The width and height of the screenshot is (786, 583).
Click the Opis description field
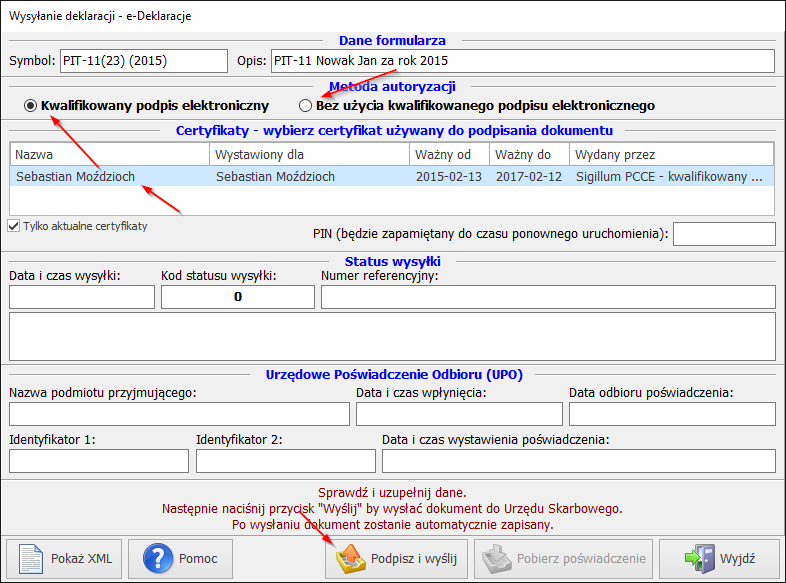(522, 61)
